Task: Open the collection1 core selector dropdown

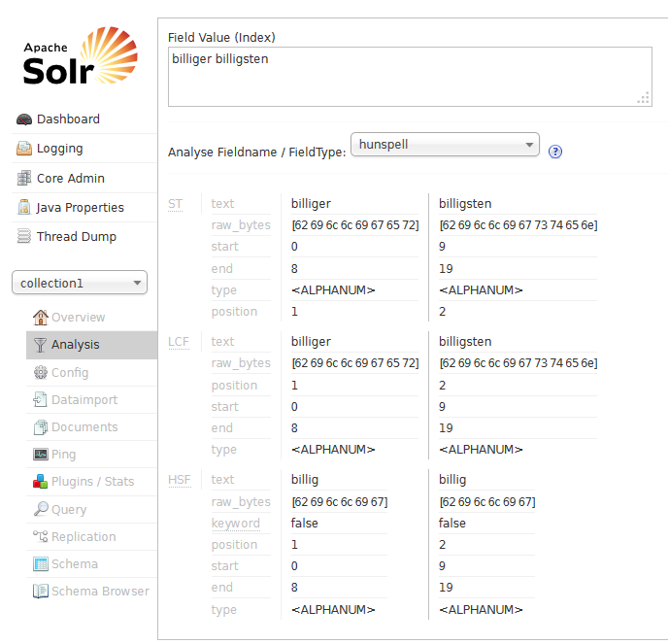Action: (x=80, y=283)
